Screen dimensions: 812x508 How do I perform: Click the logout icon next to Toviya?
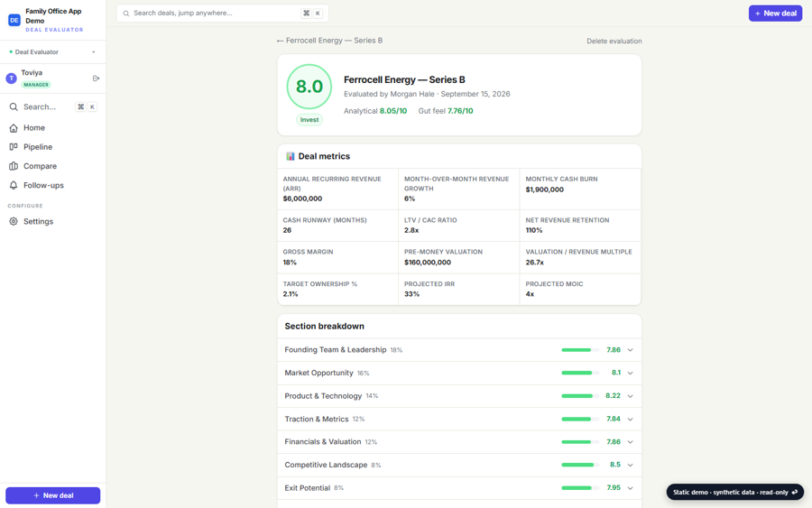[x=96, y=79]
